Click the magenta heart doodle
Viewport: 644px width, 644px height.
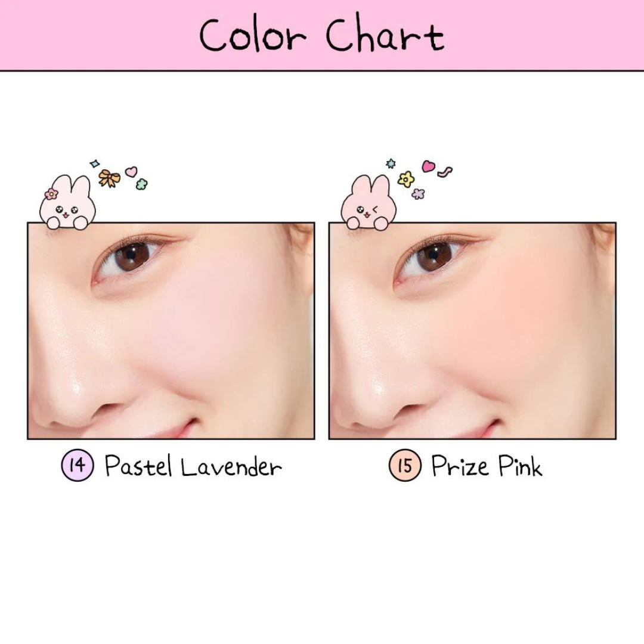click(x=428, y=166)
